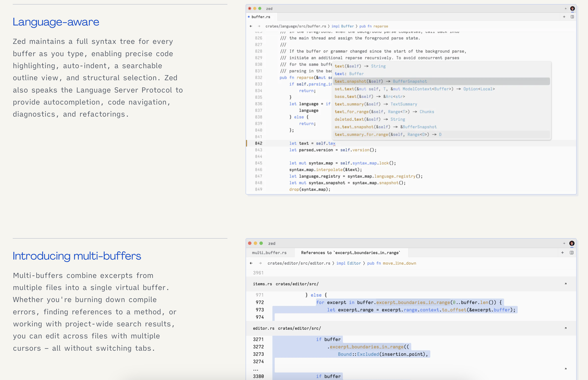The image size is (588, 380).
Task: Click the forward arrow beside crates/editor/src/editor.rs
Action: 260,263
